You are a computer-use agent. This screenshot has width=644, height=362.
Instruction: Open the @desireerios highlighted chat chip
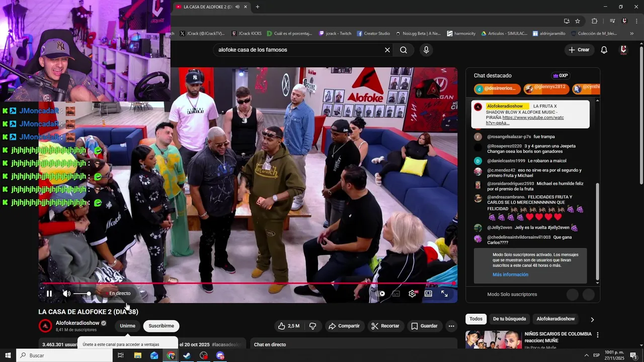pyautogui.click(x=497, y=88)
